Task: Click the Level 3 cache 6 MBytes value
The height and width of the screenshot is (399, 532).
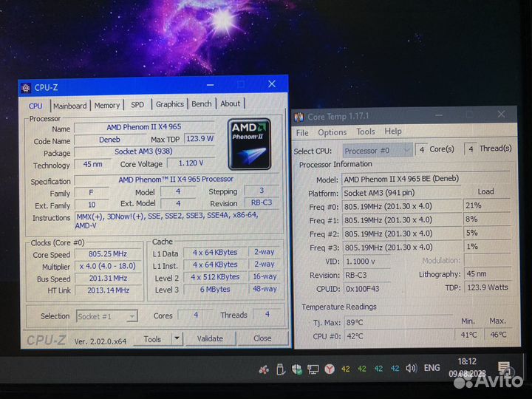Action: click(215, 290)
